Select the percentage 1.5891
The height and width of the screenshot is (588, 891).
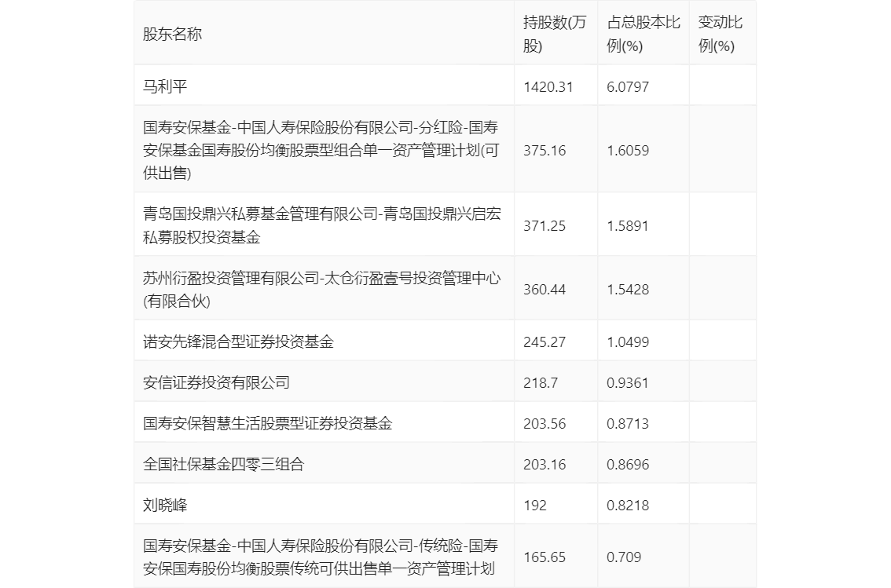(x=627, y=226)
